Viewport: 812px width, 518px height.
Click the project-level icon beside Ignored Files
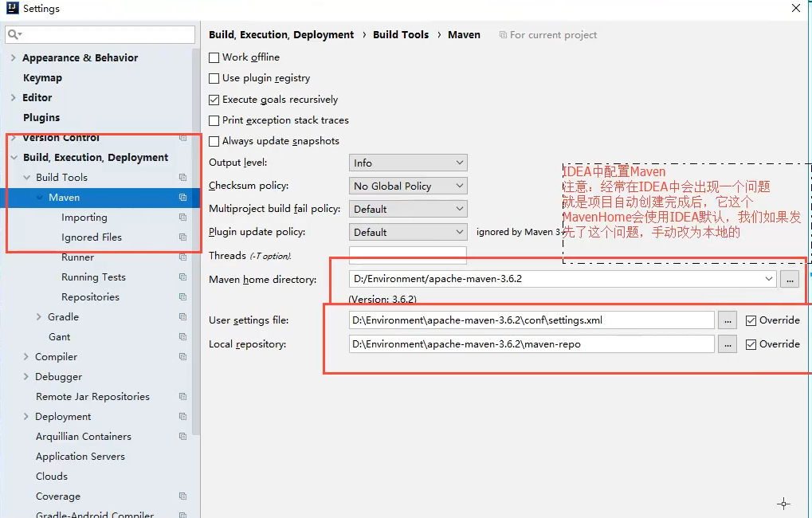[x=182, y=237]
